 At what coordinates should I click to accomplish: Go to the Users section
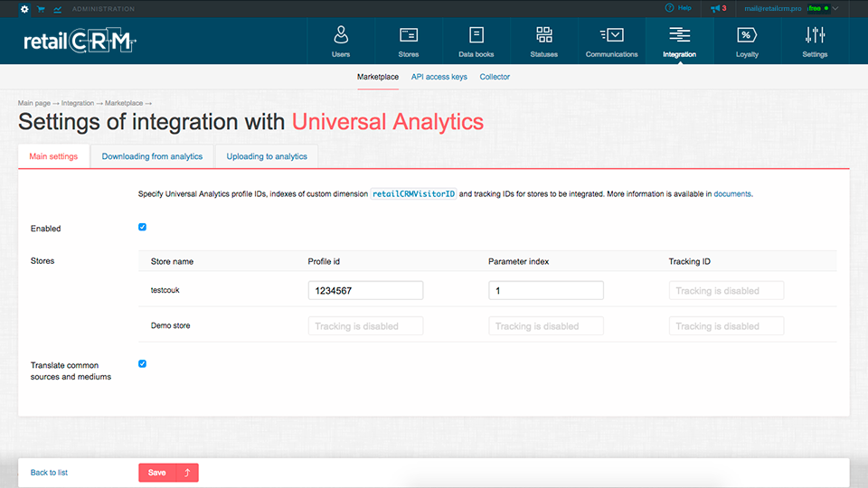[x=341, y=42]
